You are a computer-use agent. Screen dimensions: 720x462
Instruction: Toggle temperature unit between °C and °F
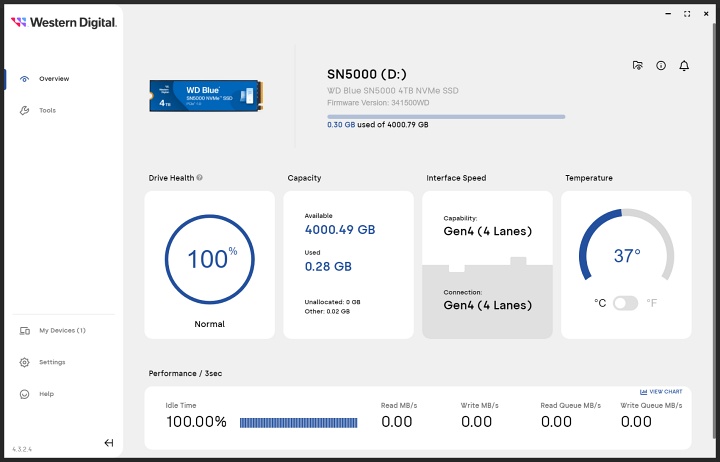click(625, 303)
